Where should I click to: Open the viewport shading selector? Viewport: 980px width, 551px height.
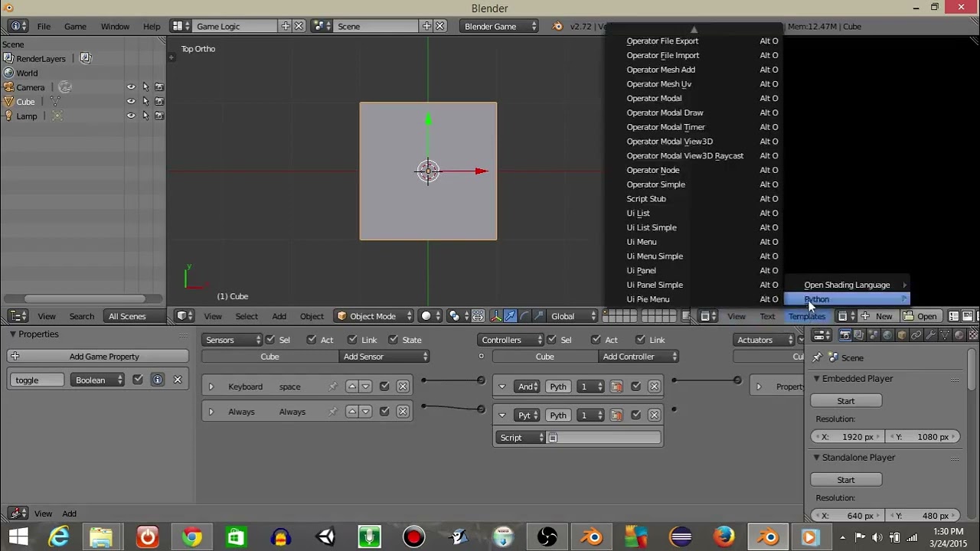(x=430, y=316)
